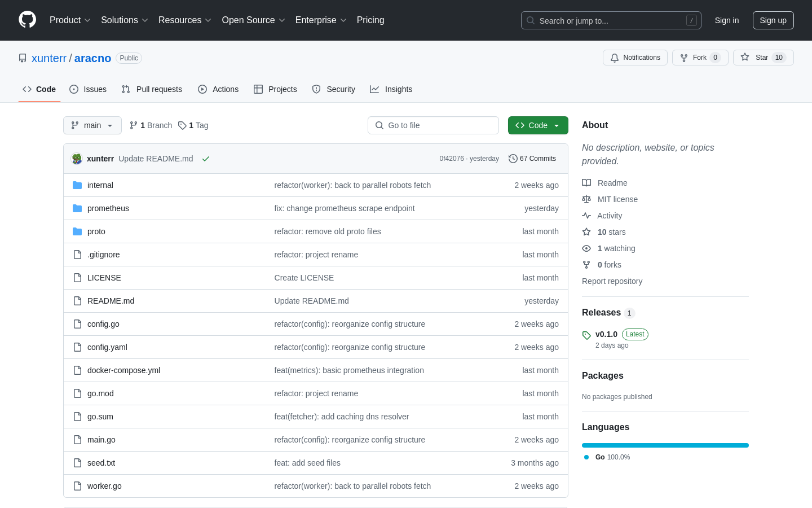
Task: Open the Pricing link
Action: 370,20
